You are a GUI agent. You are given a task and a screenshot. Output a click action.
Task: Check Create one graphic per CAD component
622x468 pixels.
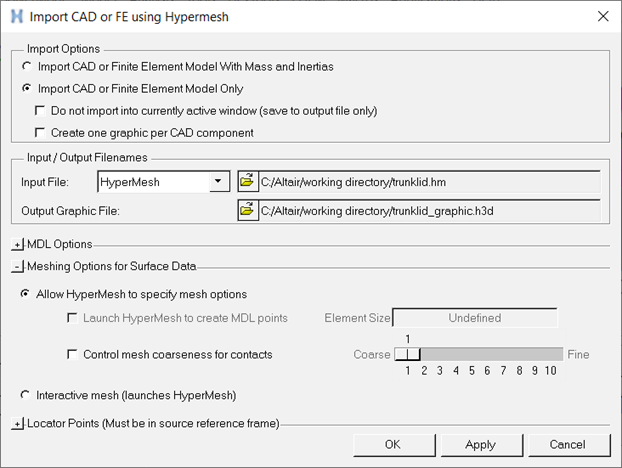point(41,132)
